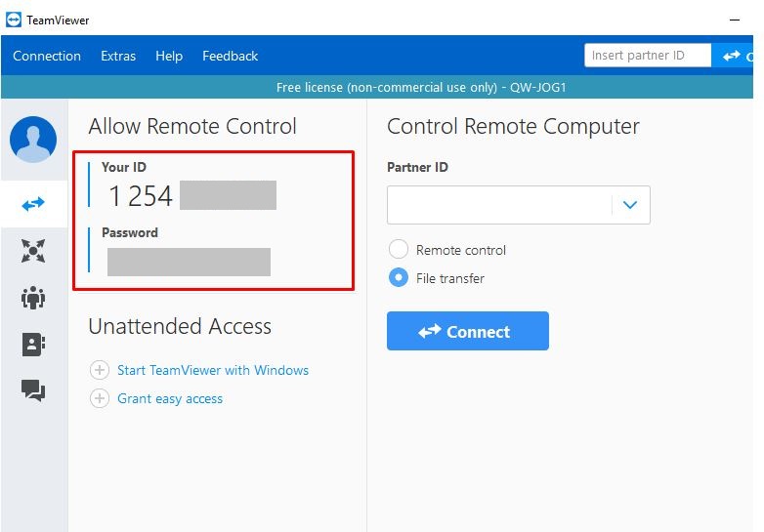Expand the Partner ID dropdown arrow
Viewport: 764px width, 532px height.
[630, 205]
